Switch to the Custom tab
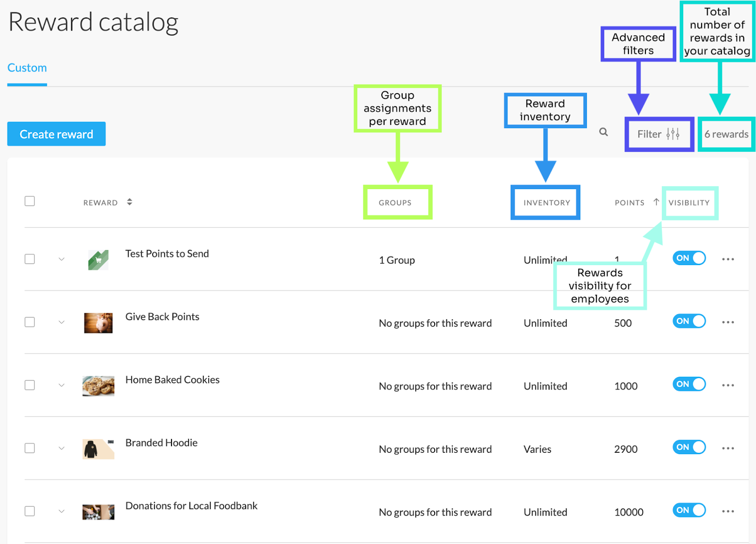 [x=27, y=68]
